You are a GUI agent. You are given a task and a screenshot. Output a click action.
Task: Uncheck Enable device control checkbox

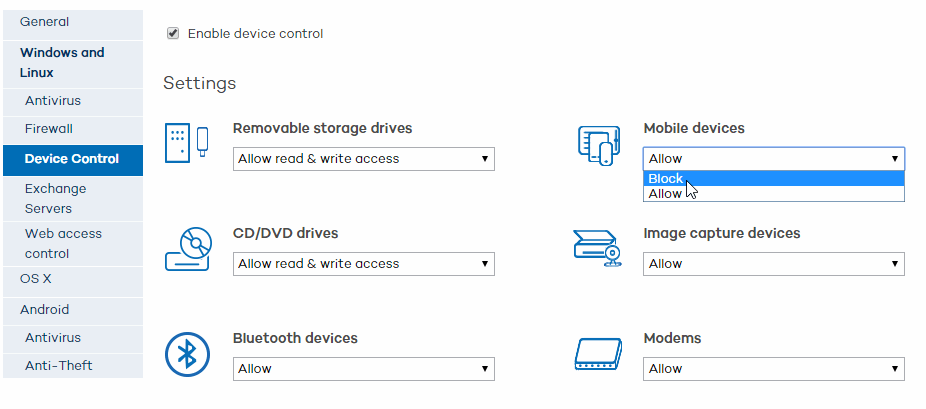tap(173, 33)
